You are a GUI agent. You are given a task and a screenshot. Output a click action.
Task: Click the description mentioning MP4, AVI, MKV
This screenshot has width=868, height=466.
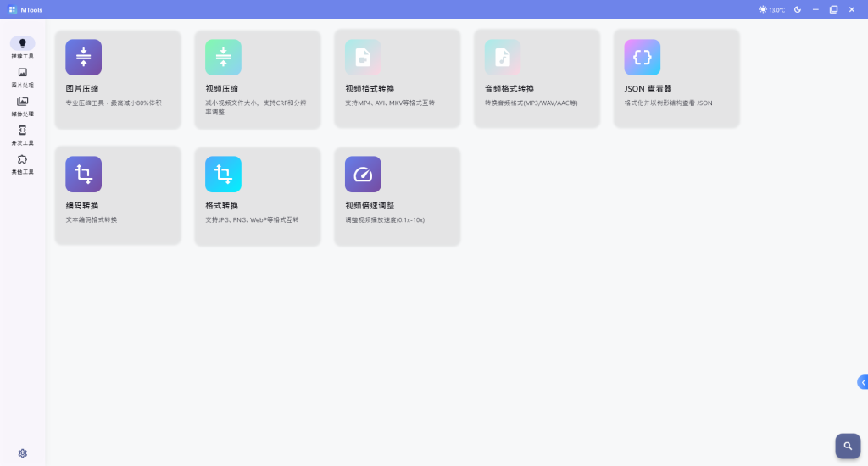(390, 103)
